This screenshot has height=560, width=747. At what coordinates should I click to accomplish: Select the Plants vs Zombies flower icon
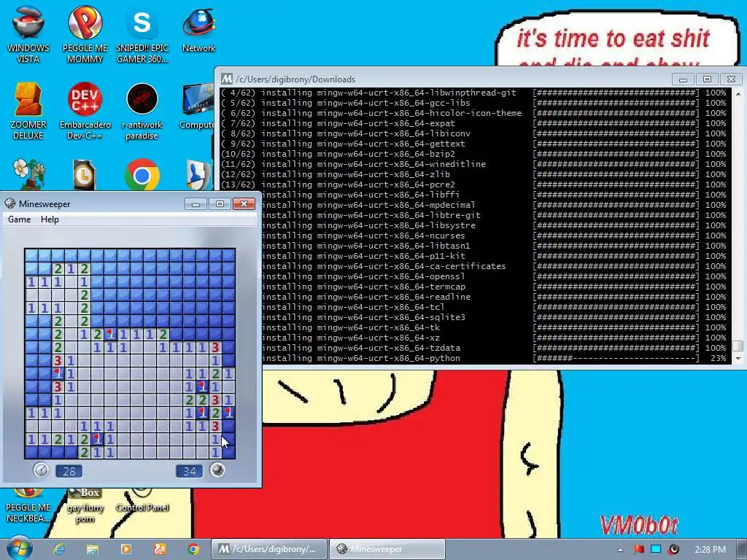pos(29,174)
